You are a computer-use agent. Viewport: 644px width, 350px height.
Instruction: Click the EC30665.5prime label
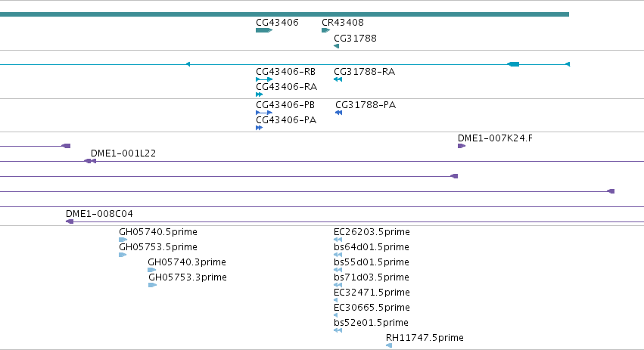point(372,308)
